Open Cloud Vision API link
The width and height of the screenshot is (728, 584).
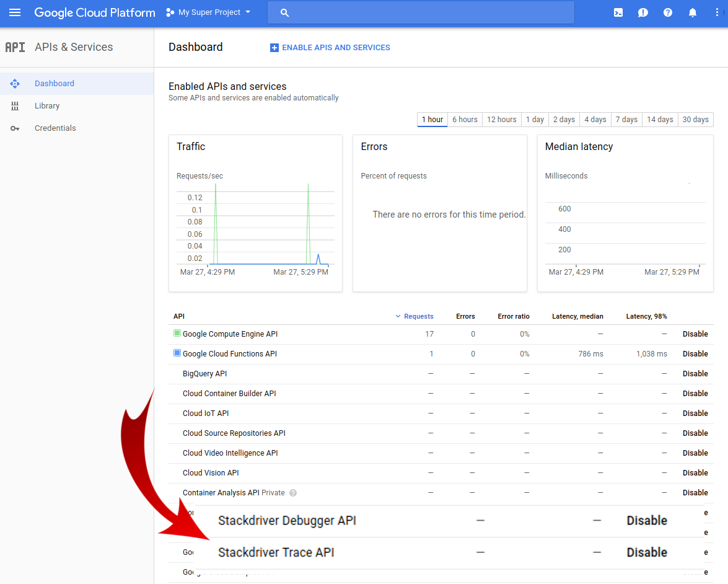click(x=211, y=473)
